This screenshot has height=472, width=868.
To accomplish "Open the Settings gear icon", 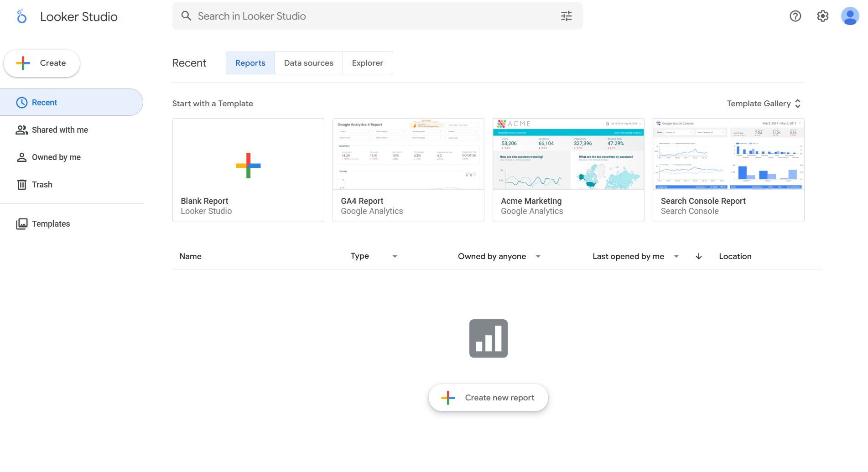I will point(822,16).
